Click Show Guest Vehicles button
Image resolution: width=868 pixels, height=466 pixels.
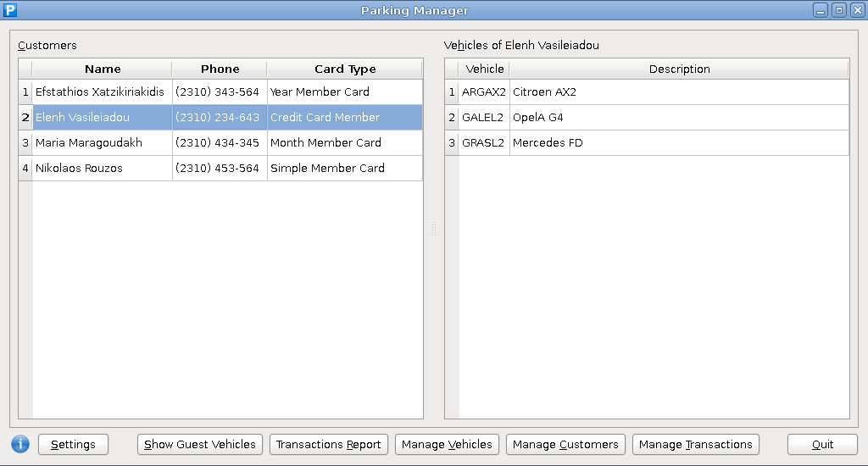[x=199, y=444]
